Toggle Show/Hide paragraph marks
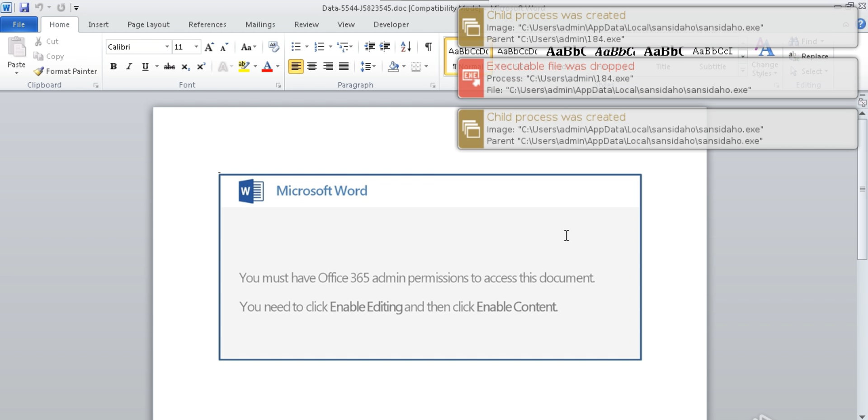 click(428, 47)
